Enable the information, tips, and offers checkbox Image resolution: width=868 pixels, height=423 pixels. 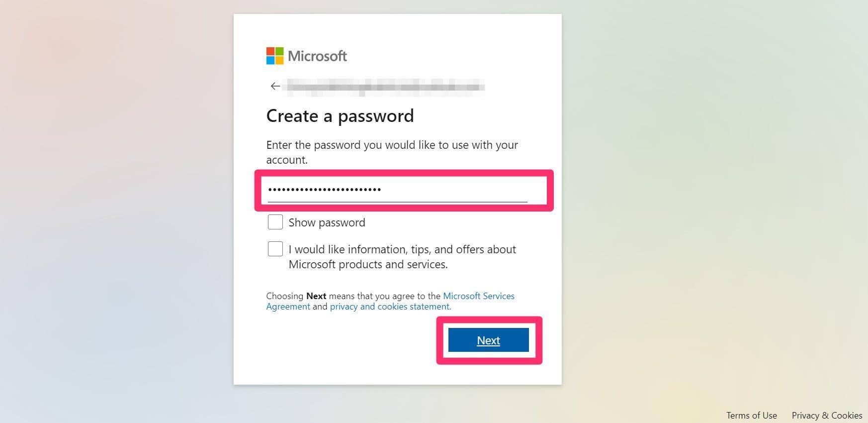[275, 249]
